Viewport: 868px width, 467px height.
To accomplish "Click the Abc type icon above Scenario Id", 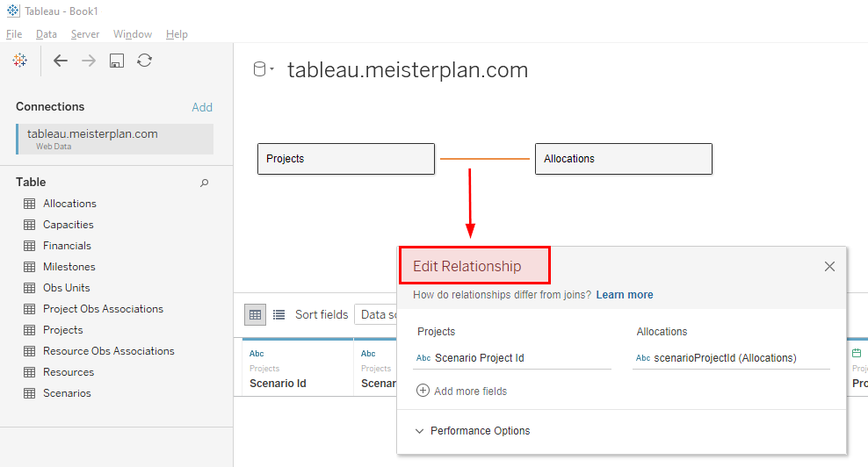I will 257,354.
